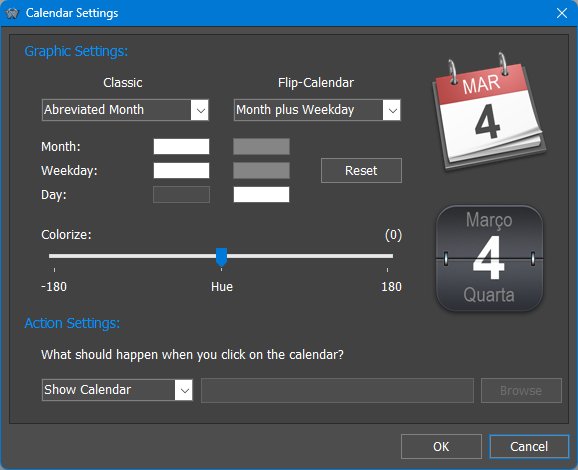Click the Abreviated Month combo box text
The width and height of the screenshot is (578, 470).
click(x=94, y=109)
